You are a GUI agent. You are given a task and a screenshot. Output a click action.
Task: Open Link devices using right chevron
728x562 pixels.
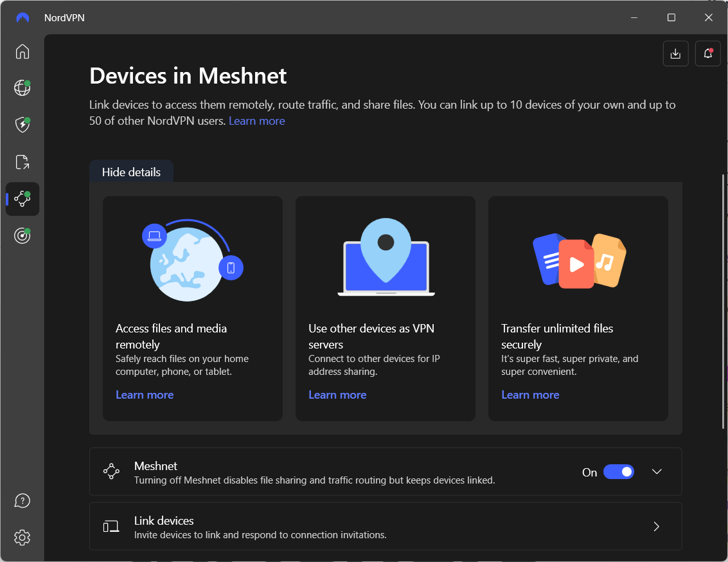tap(657, 526)
